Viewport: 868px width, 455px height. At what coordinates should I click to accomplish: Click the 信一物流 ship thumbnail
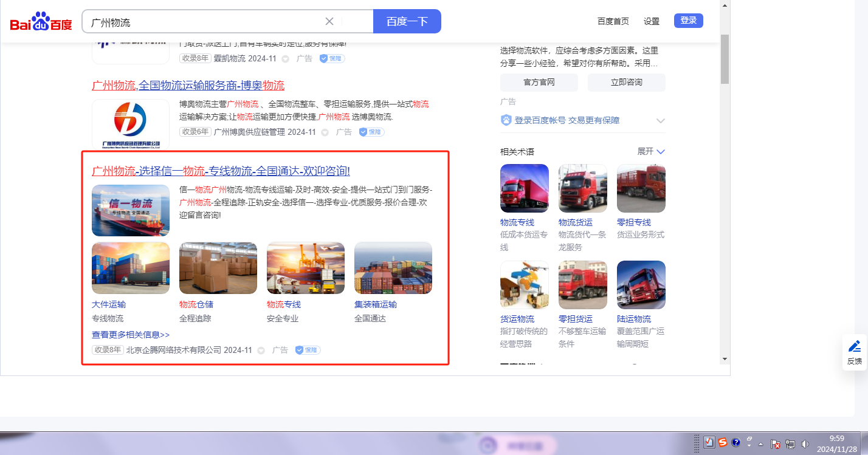131,210
